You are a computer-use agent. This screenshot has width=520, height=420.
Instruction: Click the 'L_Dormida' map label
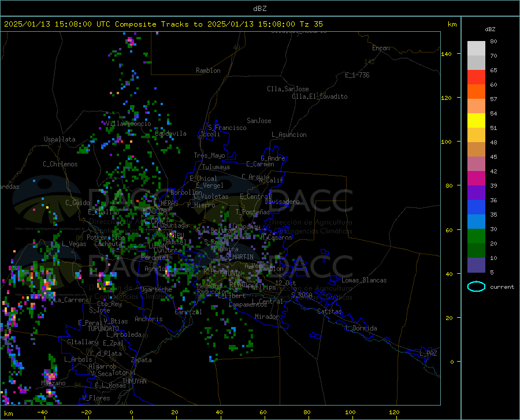tap(361, 329)
